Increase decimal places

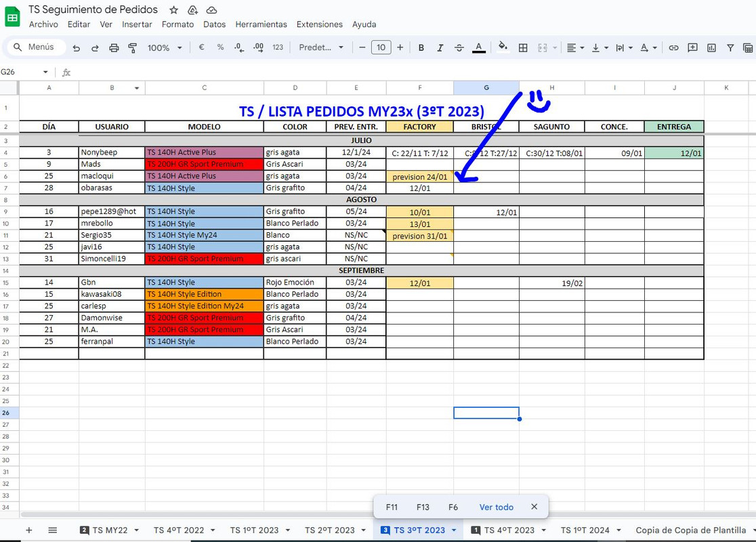258,47
